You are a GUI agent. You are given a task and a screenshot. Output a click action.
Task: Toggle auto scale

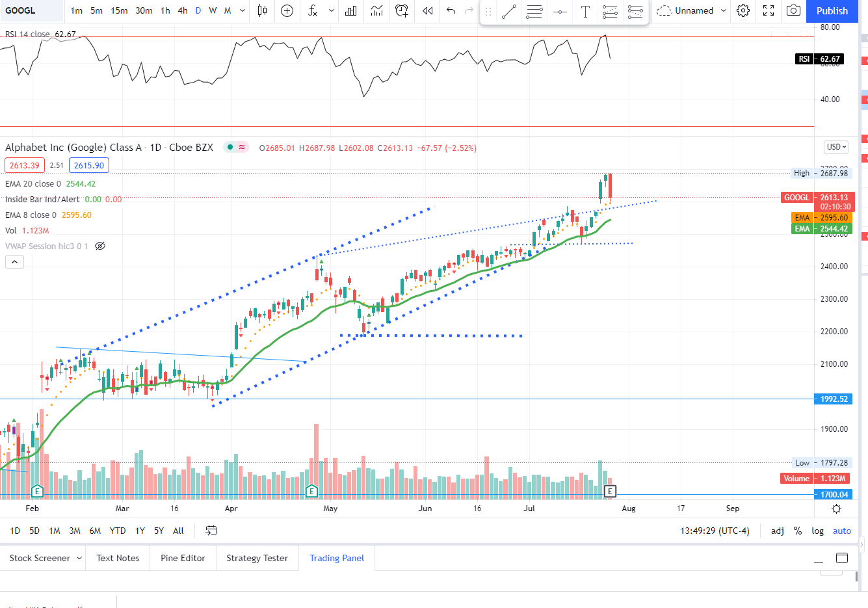(x=842, y=531)
